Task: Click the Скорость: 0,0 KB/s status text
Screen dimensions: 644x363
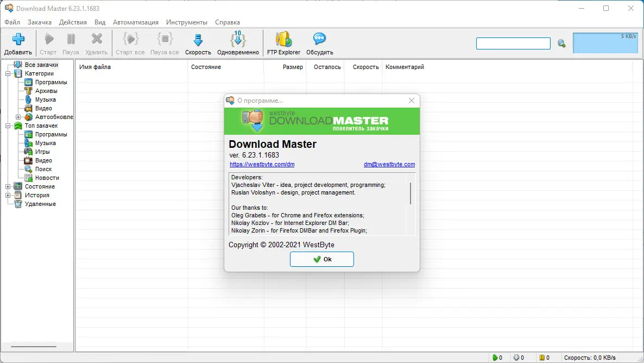Action: point(590,358)
